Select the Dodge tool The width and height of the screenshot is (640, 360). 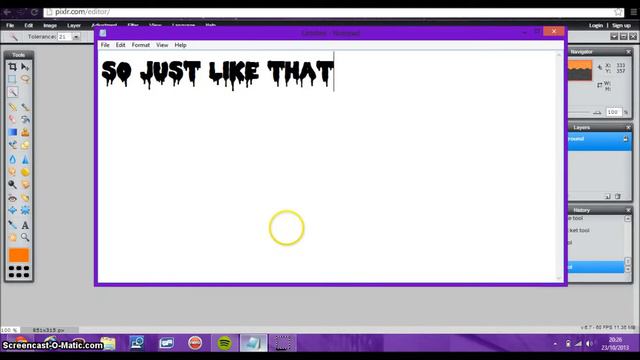click(13, 184)
